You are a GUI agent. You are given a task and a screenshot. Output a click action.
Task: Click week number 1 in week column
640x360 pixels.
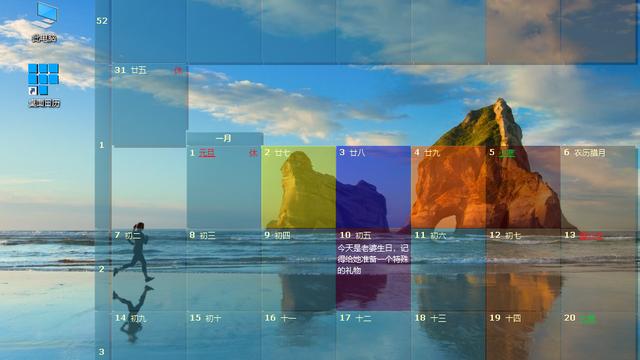point(102,145)
